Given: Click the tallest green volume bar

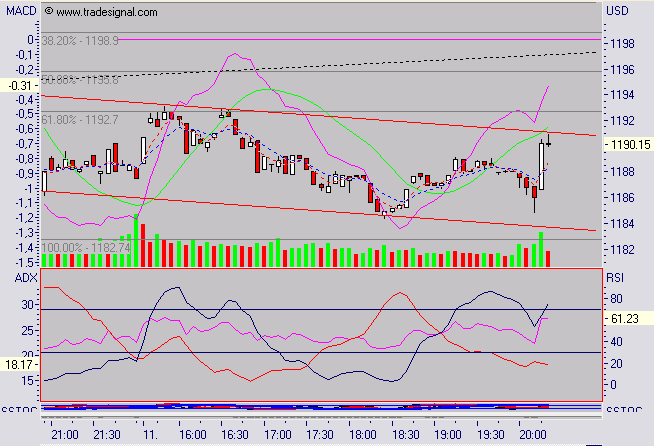Looking at the screenshot, I should [x=136, y=240].
